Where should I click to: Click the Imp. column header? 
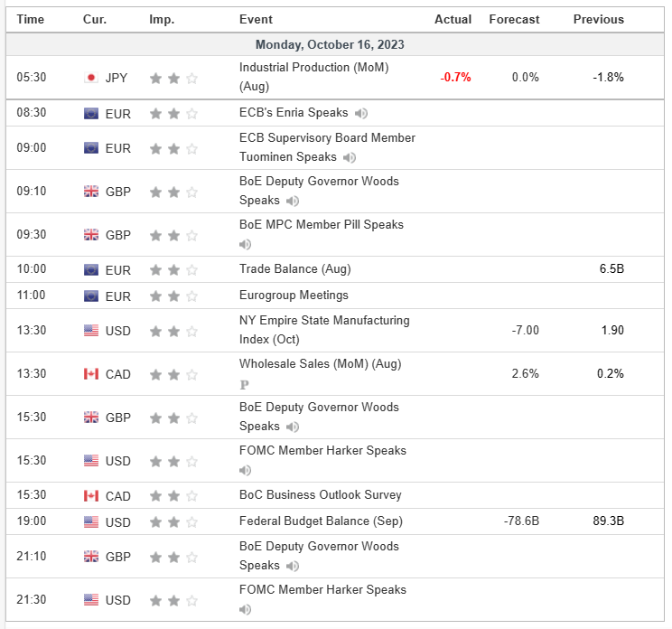click(163, 19)
